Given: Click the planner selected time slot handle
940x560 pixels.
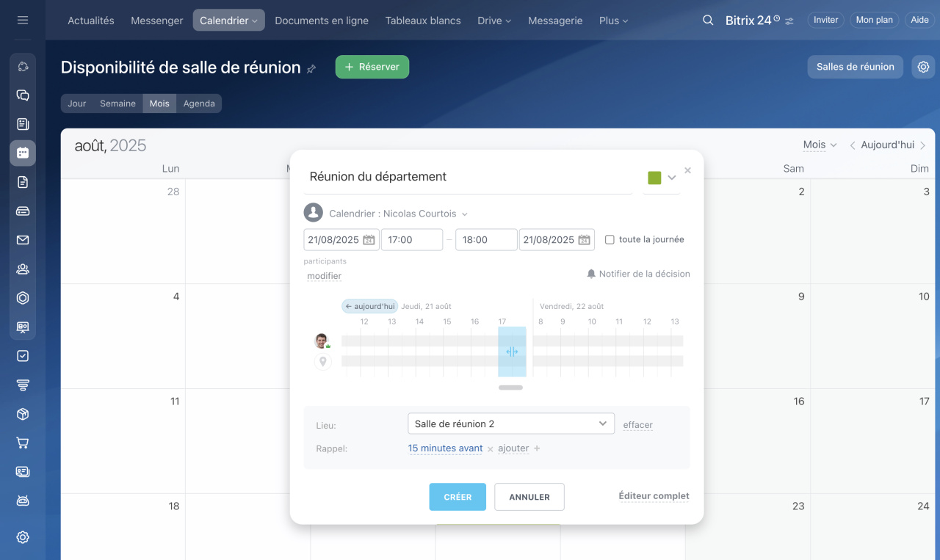Looking at the screenshot, I should (512, 352).
